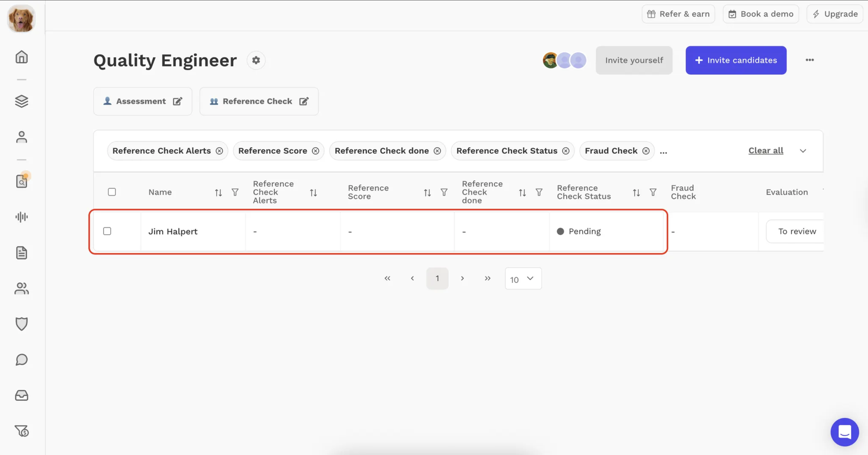Open the audio waveform sidebar icon
Screen dimensions: 868x455
point(22,217)
